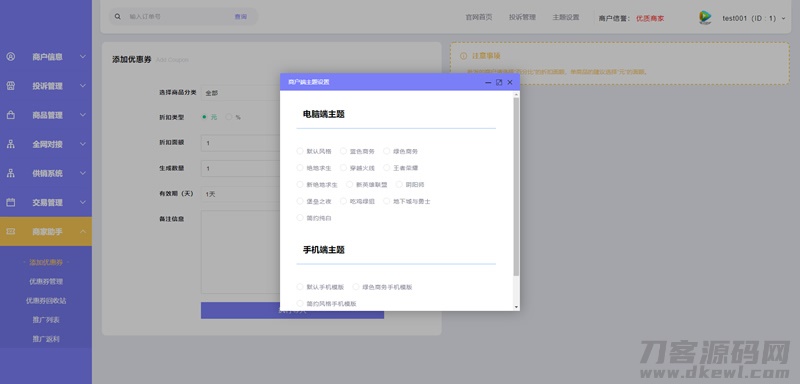Open the 商品管理 sidebar menu label

pyautogui.click(x=47, y=115)
